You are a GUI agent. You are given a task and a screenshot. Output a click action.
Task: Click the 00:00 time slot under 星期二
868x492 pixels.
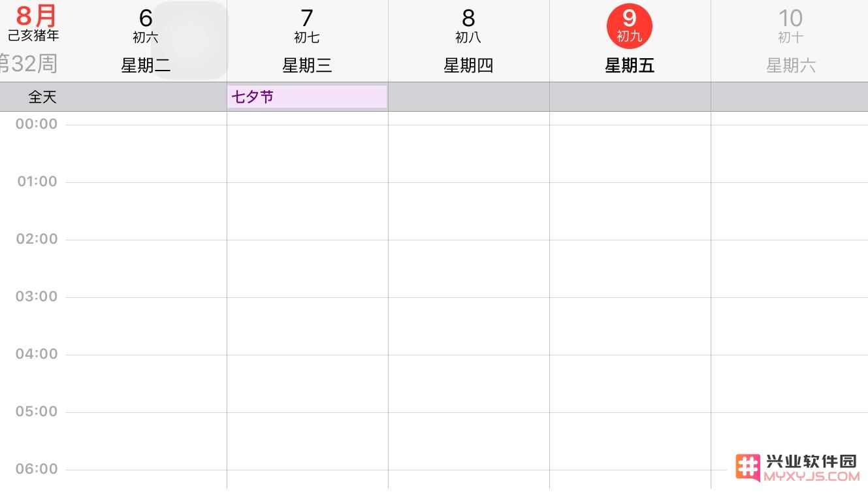pos(146,154)
